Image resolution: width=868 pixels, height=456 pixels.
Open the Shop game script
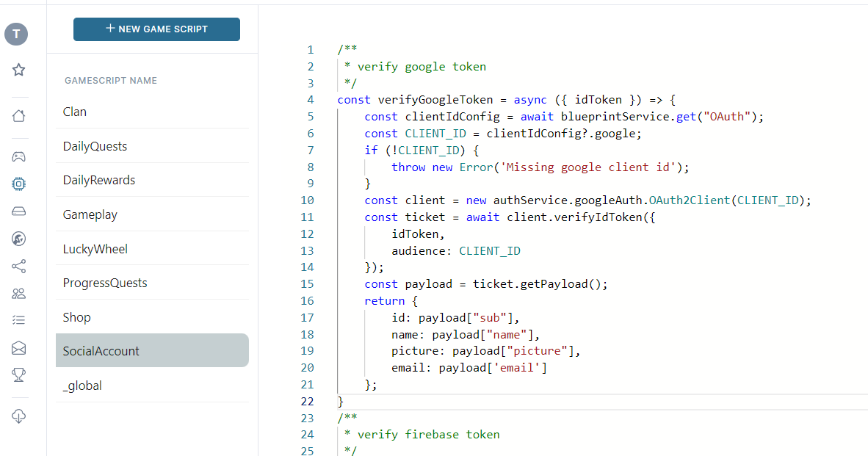(x=152, y=317)
